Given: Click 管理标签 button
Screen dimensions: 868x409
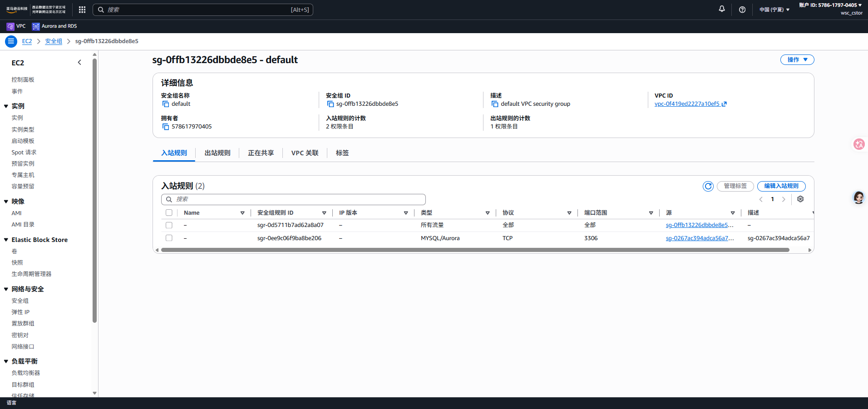Looking at the screenshot, I should [735, 186].
